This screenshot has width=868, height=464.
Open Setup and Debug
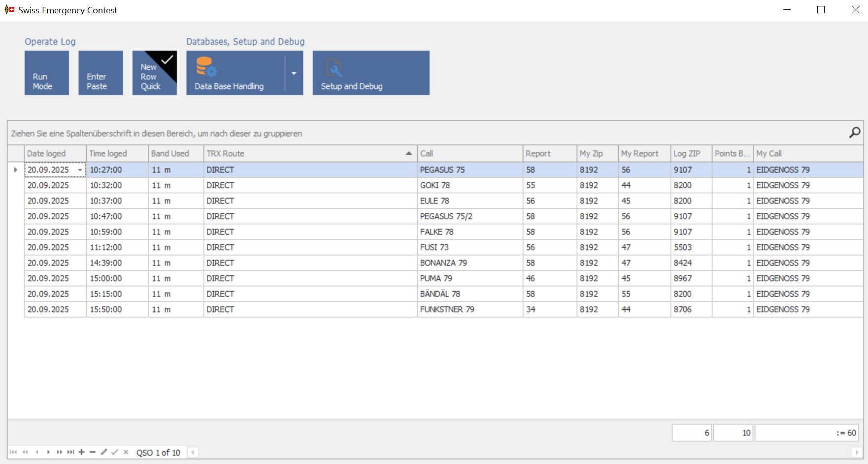pyautogui.click(x=371, y=73)
